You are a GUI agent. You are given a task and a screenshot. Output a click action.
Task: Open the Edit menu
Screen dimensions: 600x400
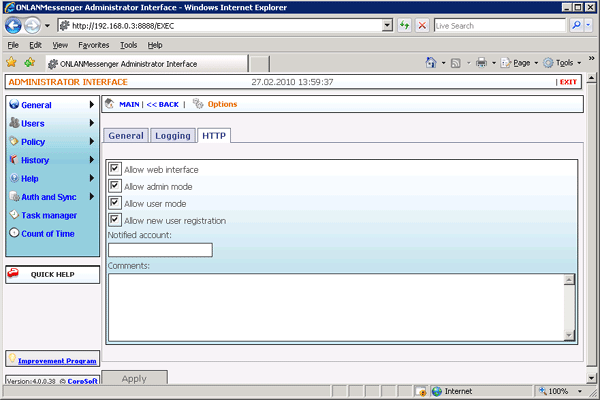(x=35, y=45)
